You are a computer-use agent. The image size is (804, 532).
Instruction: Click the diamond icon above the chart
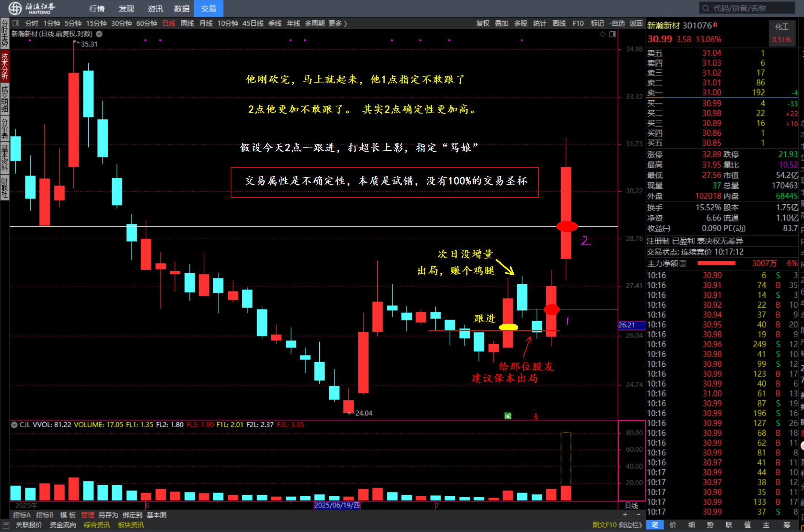pos(603,34)
